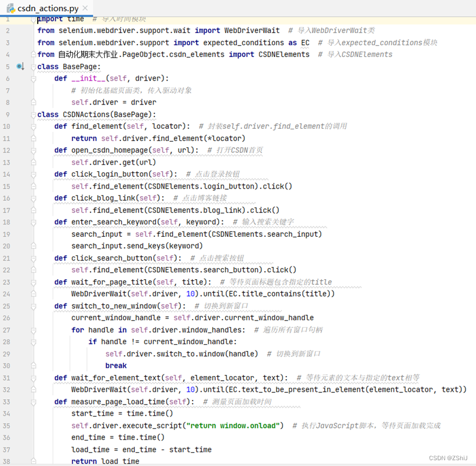This screenshot has height=466, width=476.
Task: Close the csdn_actions.py tab
Action: tap(85, 8)
